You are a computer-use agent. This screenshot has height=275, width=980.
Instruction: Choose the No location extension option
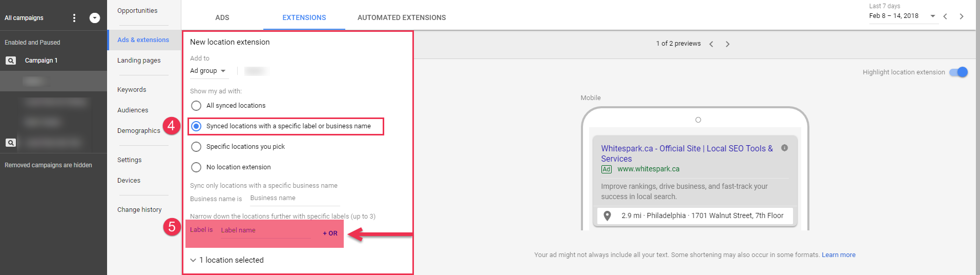click(196, 167)
